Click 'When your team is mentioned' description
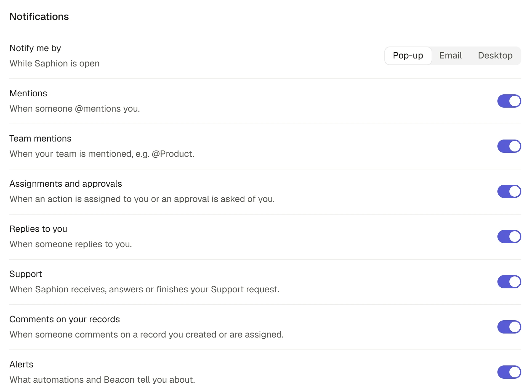Viewport: 532px width, 392px height. [x=102, y=154]
